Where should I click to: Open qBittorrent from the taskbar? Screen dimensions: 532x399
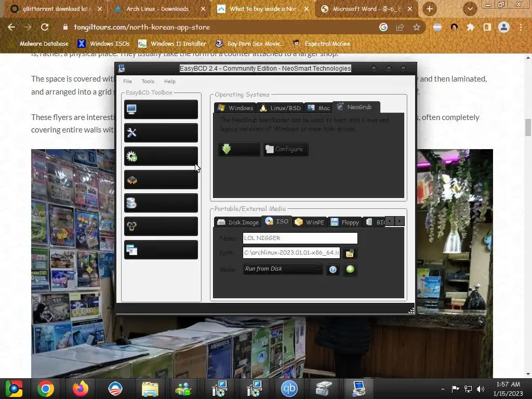(x=289, y=389)
